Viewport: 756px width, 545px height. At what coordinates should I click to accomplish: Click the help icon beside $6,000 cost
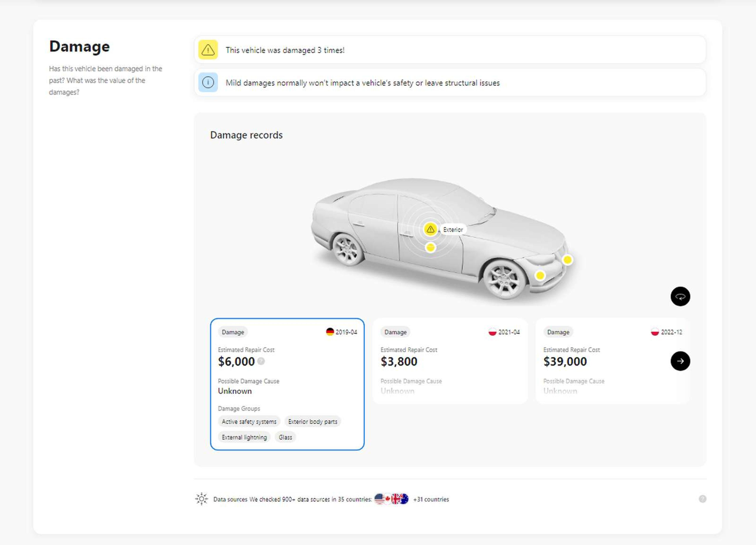[261, 361]
